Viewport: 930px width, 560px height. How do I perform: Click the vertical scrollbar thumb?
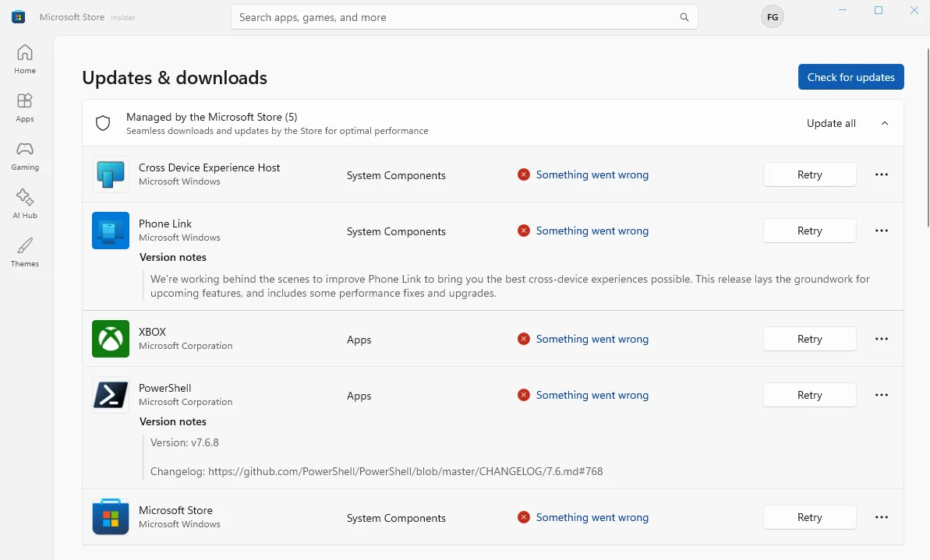(x=928, y=138)
